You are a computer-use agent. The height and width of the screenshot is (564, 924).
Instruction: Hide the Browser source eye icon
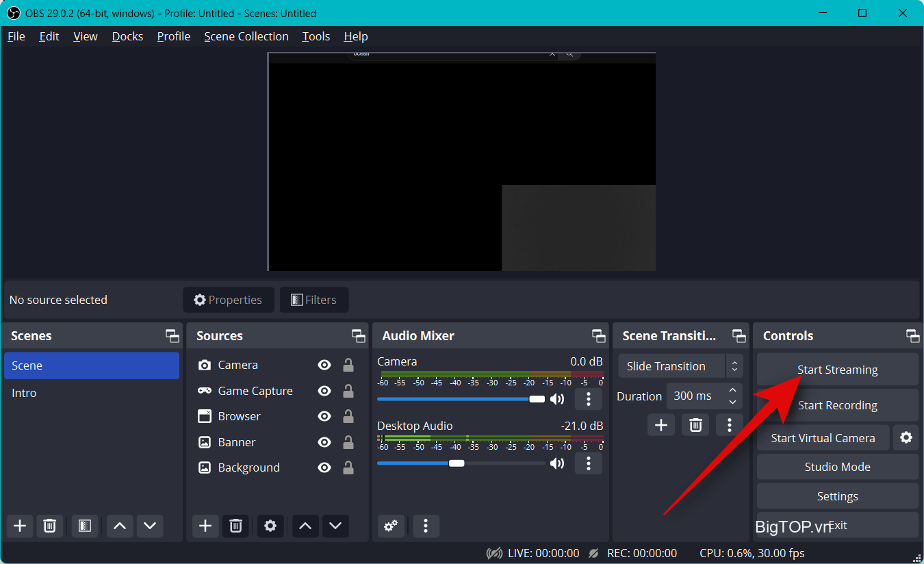[324, 416]
